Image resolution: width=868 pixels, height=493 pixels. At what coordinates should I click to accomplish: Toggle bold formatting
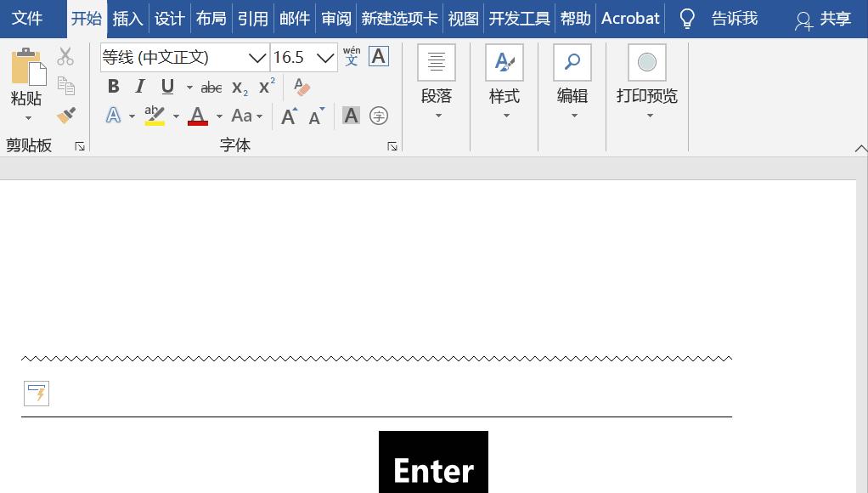[x=113, y=86]
